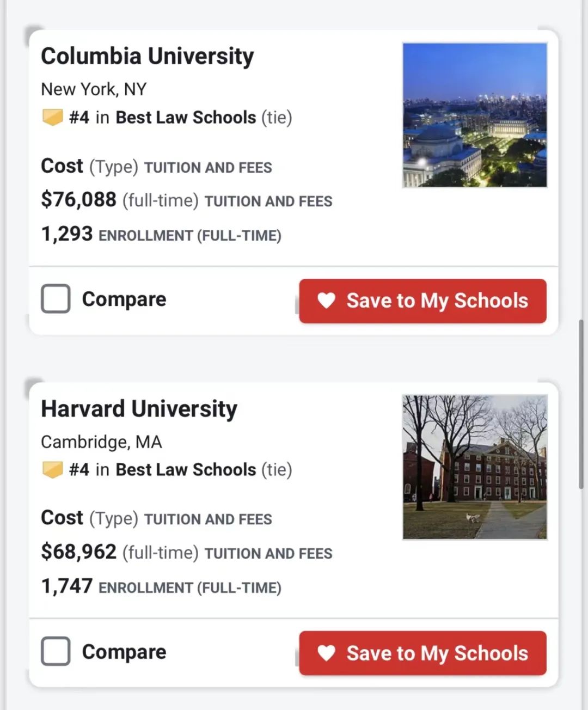Click the heart icon on Columbia's save button
The width and height of the screenshot is (588, 710).
click(326, 301)
